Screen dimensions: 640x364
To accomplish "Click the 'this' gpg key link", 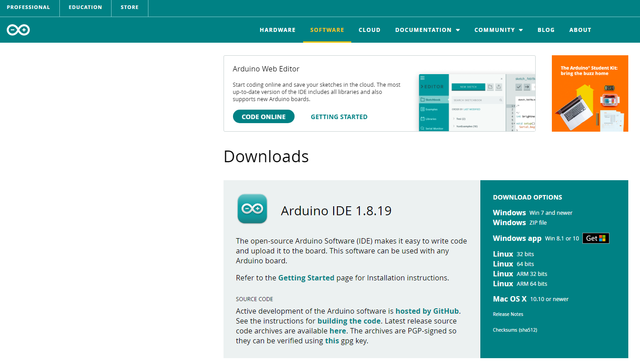I will tap(332, 341).
